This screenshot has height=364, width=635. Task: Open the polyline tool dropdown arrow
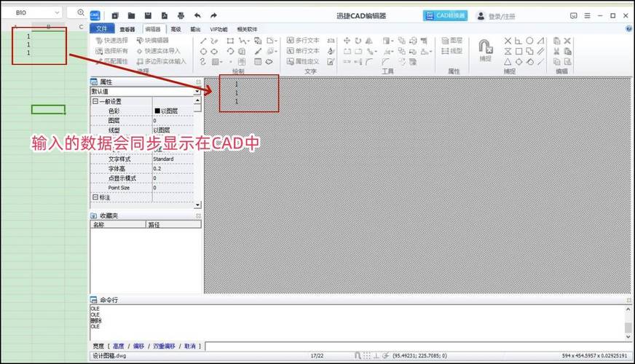pos(248,41)
